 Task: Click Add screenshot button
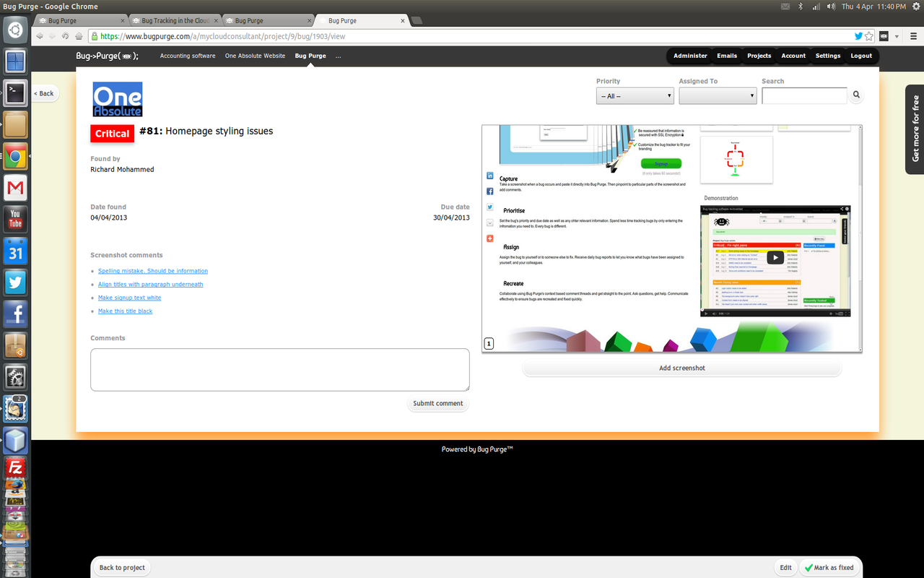coord(682,368)
